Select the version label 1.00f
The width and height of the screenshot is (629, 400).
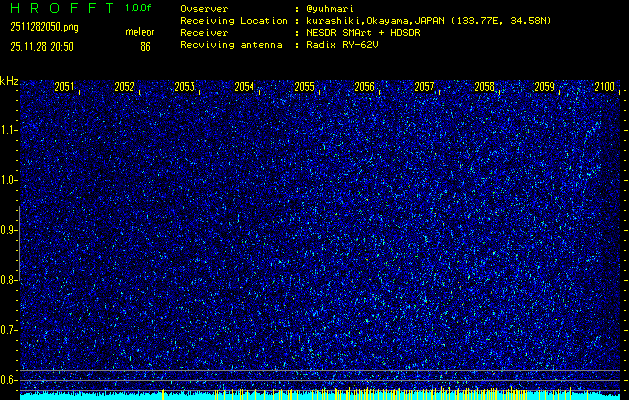(138, 8)
